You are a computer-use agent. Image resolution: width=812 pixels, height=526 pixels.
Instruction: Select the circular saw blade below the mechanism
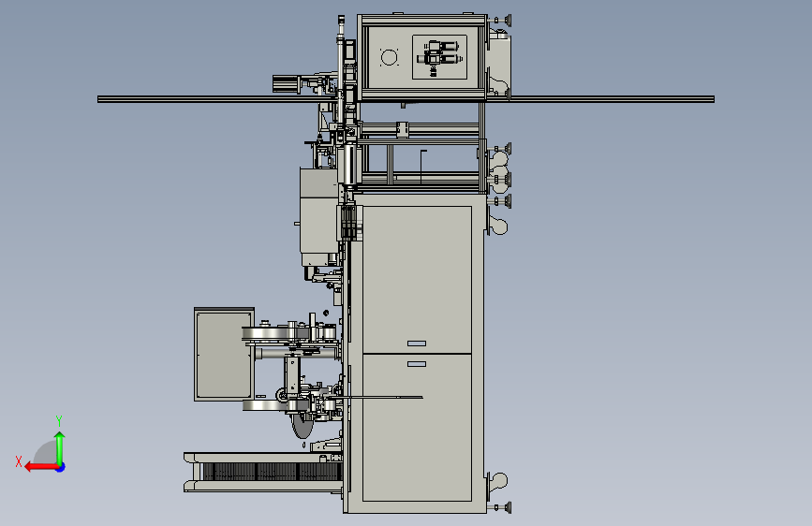(303, 426)
